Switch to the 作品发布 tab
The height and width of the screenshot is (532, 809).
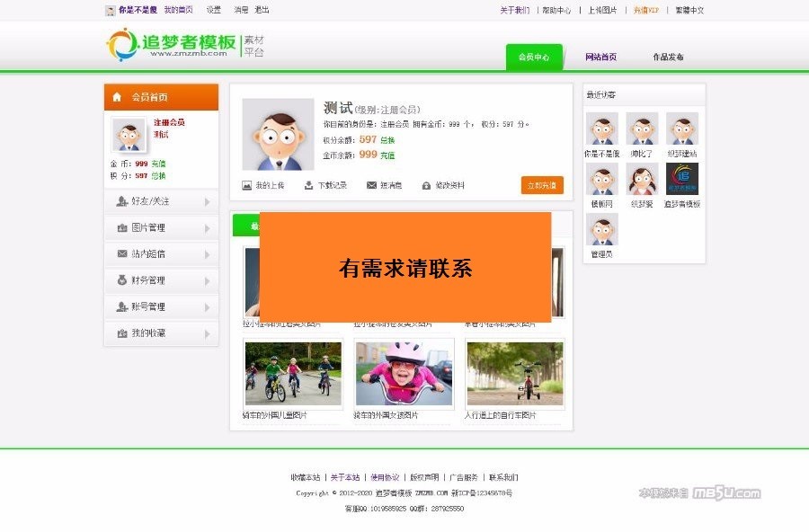pos(668,57)
